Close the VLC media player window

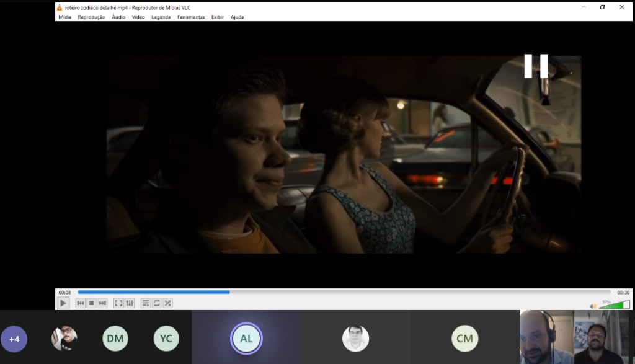(621, 7)
